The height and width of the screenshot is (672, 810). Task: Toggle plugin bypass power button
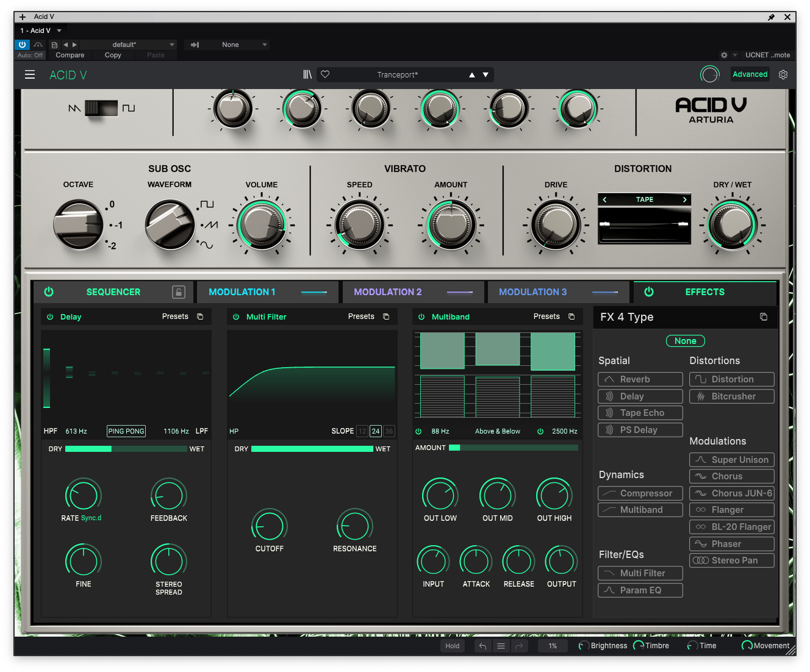pos(22,45)
